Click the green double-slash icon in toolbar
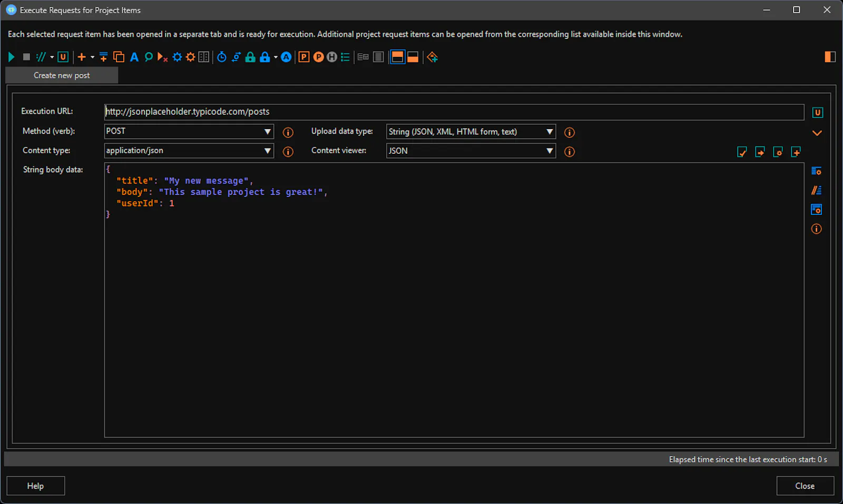Image resolution: width=843 pixels, height=504 pixels. 41,57
